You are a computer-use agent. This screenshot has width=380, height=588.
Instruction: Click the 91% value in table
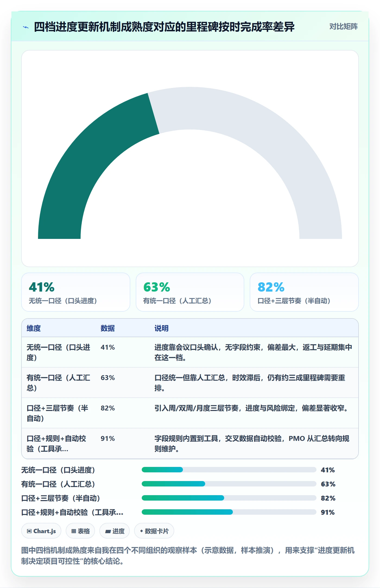pos(108,438)
